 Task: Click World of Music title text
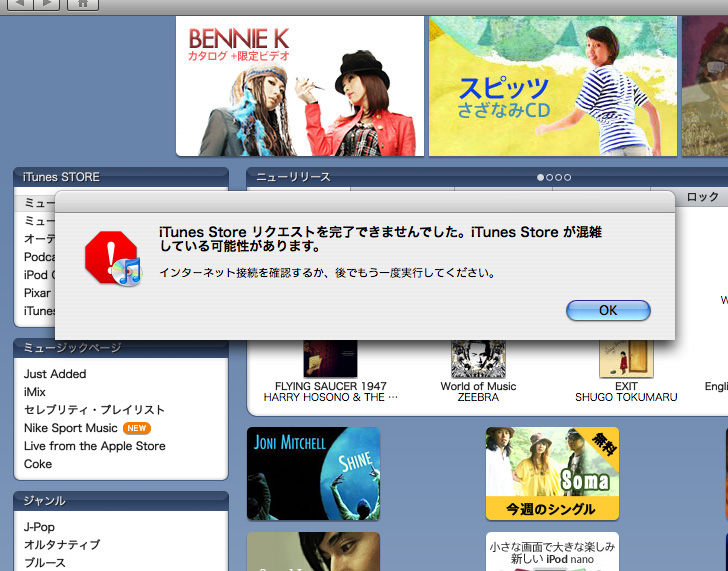point(478,386)
